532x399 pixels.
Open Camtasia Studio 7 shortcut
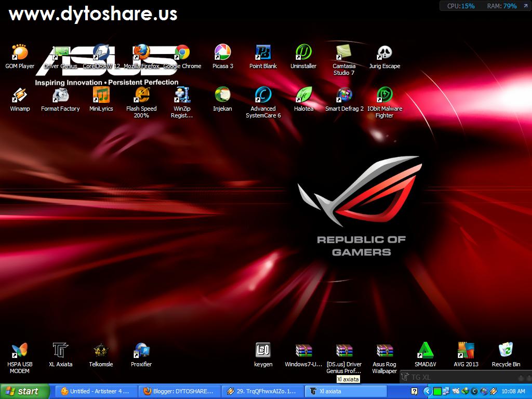pos(344,60)
